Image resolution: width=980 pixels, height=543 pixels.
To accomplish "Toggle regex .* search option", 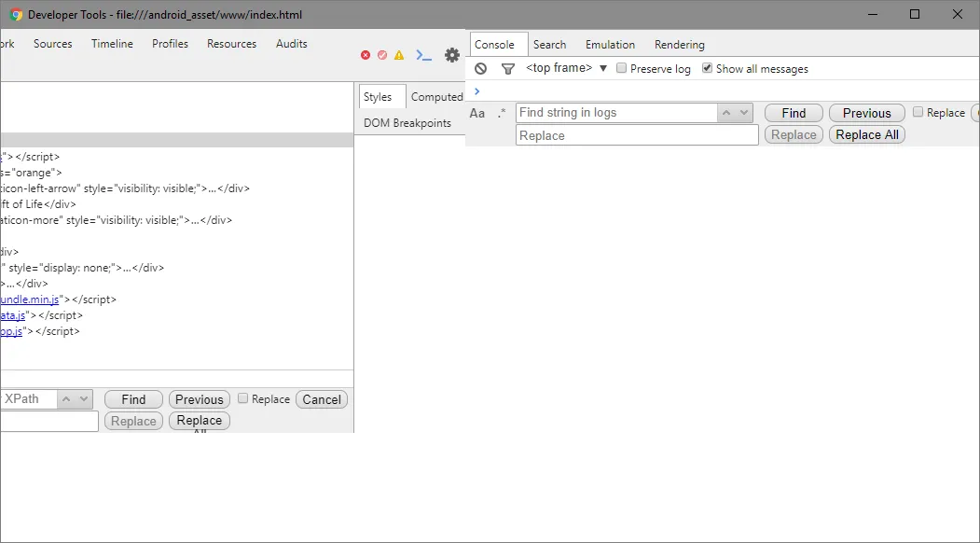I will pos(502,113).
